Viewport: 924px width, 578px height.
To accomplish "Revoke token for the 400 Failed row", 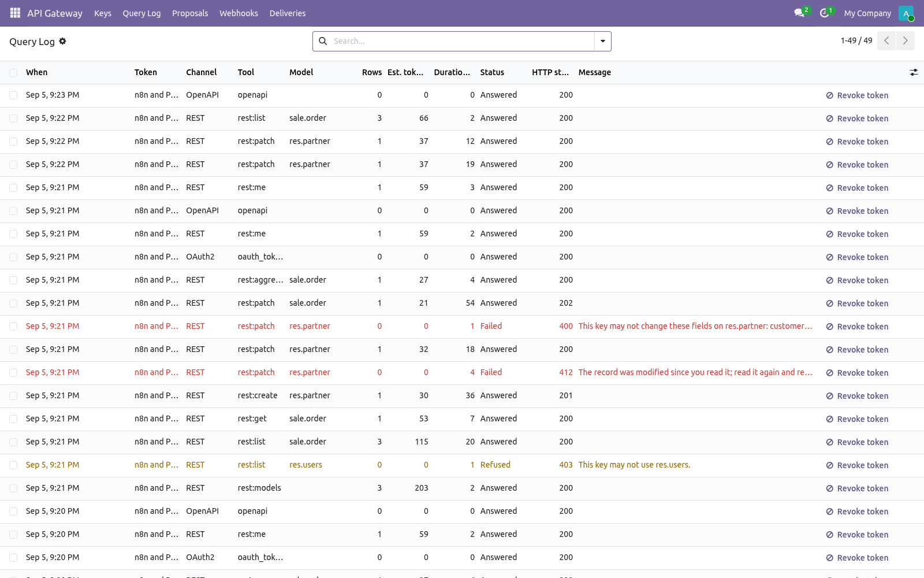I will 857,327.
